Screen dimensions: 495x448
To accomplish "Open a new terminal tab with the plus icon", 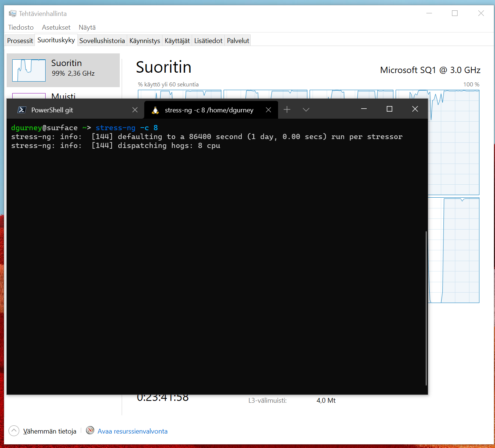I will pyautogui.click(x=287, y=109).
